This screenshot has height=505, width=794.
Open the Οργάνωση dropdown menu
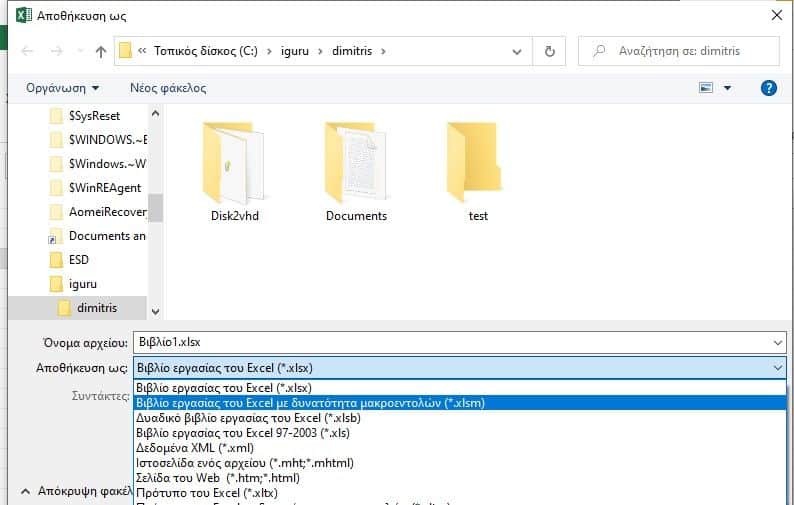point(61,88)
